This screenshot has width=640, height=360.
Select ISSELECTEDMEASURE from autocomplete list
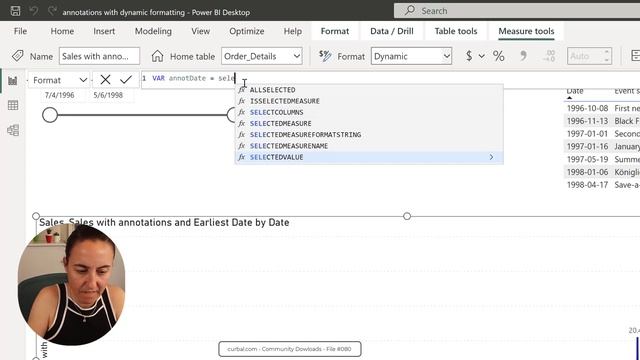click(x=369, y=101)
